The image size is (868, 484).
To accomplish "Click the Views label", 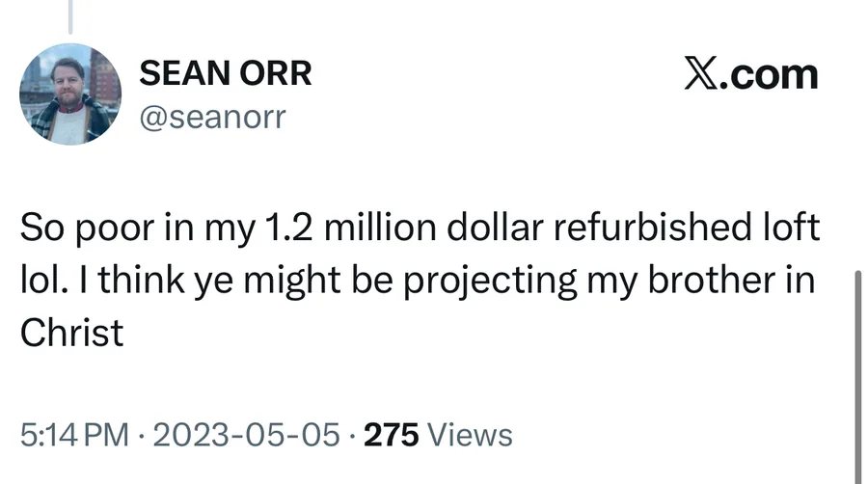I will pyautogui.click(x=471, y=435).
